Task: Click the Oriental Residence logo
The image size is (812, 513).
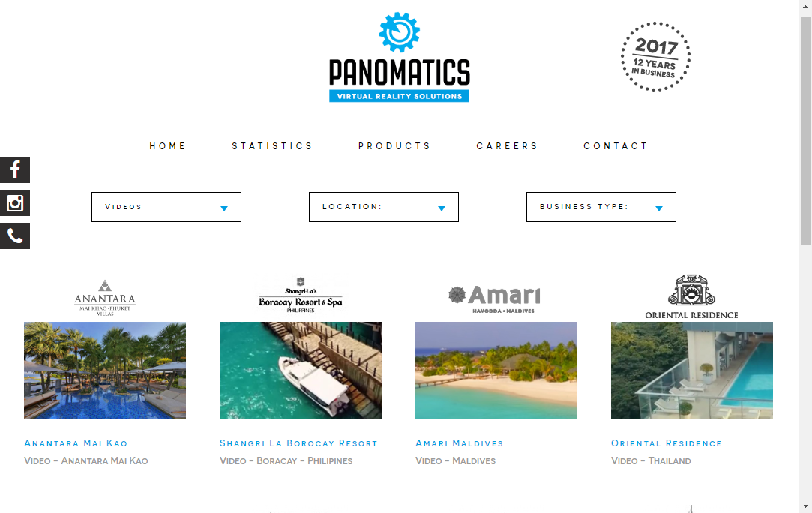Action: tap(691, 296)
